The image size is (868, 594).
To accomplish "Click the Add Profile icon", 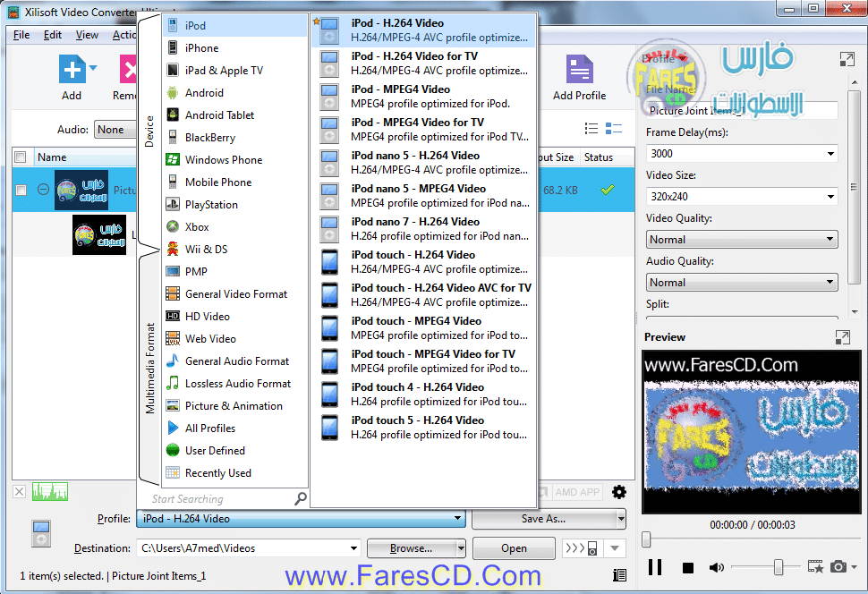I will pos(579,70).
